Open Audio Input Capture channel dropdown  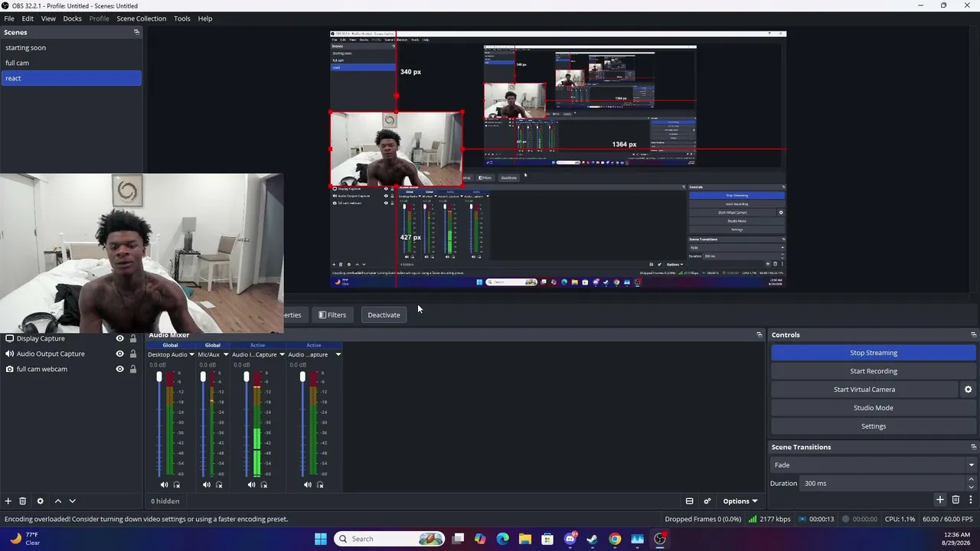[x=282, y=354]
